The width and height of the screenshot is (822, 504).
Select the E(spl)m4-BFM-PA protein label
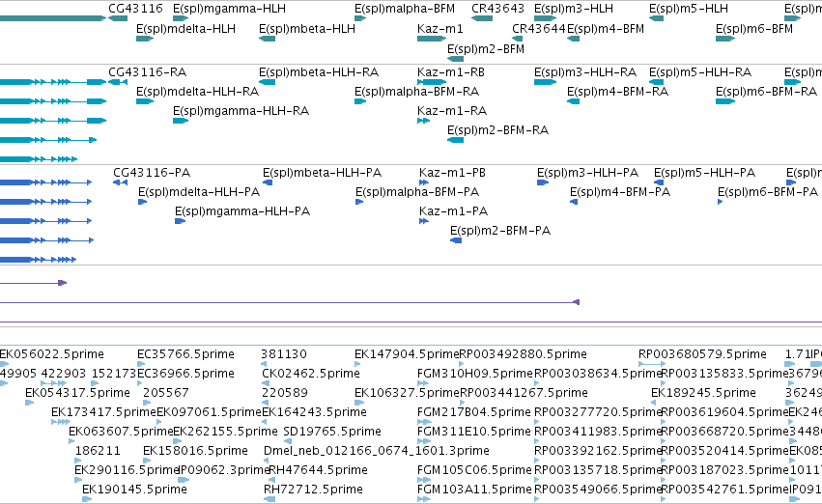coord(620,192)
